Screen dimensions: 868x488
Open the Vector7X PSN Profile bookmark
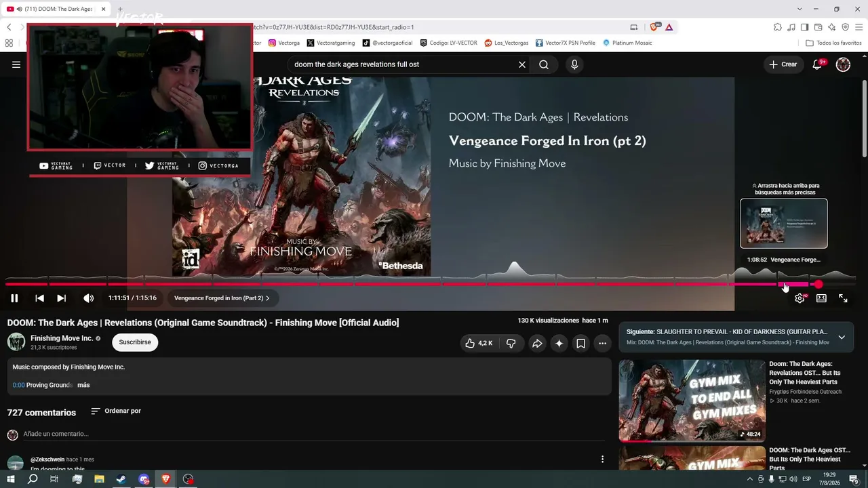[566, 43]
